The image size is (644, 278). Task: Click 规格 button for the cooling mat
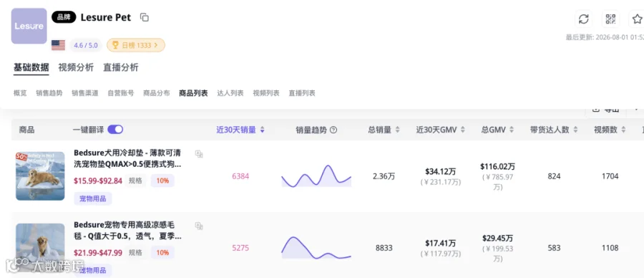(x=135, y=181)
